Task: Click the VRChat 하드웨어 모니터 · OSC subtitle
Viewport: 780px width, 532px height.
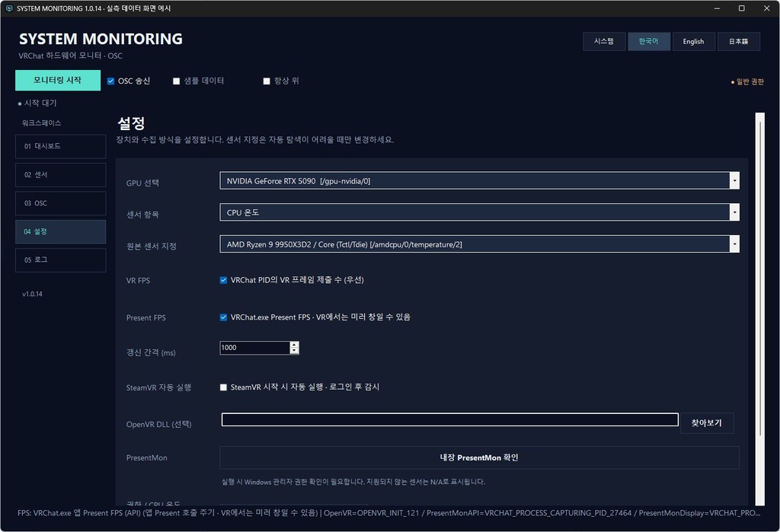Action: (x=70, y=56)
